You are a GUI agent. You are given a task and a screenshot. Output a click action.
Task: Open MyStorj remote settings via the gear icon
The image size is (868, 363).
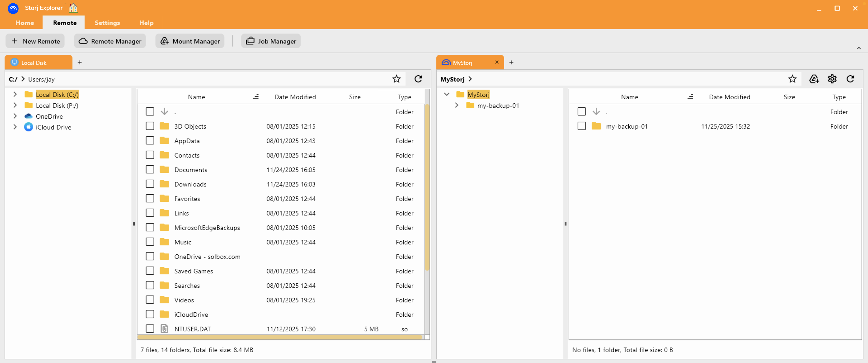[x=832, y=79]
